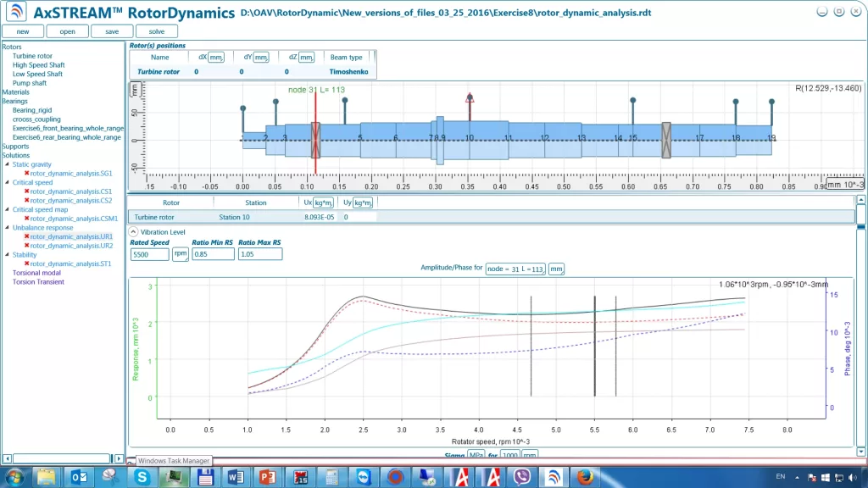Open the floppy disk icon in taskbar
Viewport: 868px width, 488px height.
205,477
